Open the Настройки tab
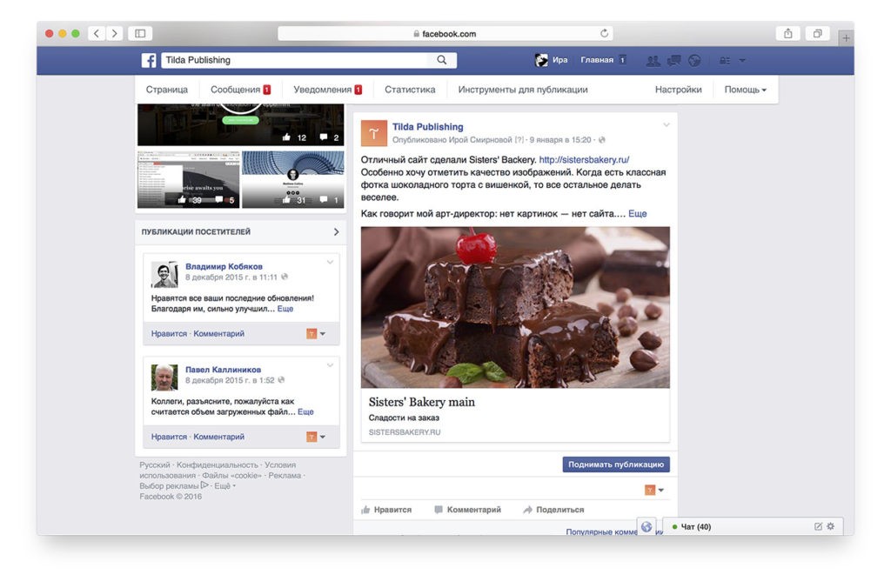Viewport: 891px width, 588px height. click(678, 90)
